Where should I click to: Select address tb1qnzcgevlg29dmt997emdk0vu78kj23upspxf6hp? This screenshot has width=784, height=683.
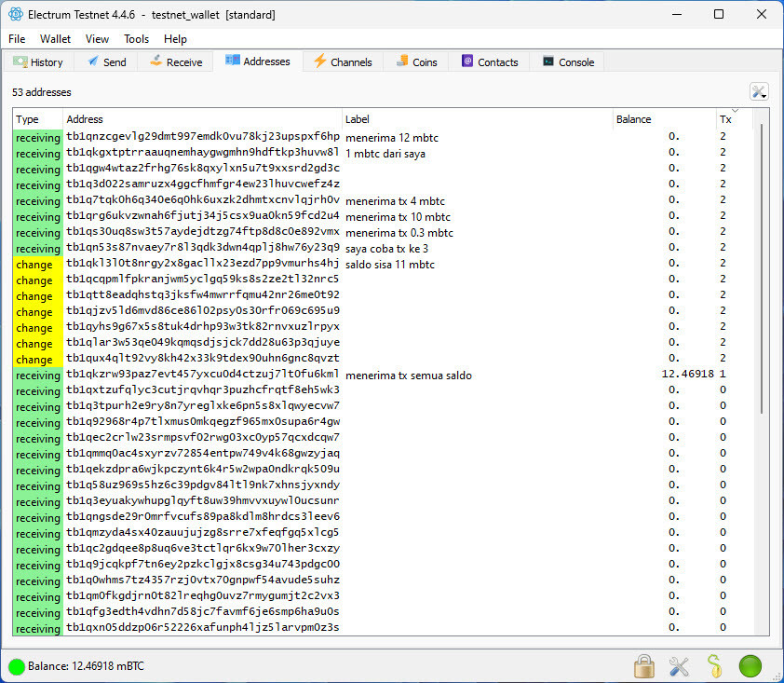(x=202, y=137)
